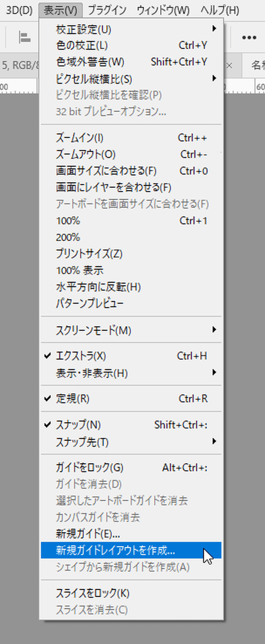
Task: Click 水平方向に反転(H) menu item
Action: (98, 287)
